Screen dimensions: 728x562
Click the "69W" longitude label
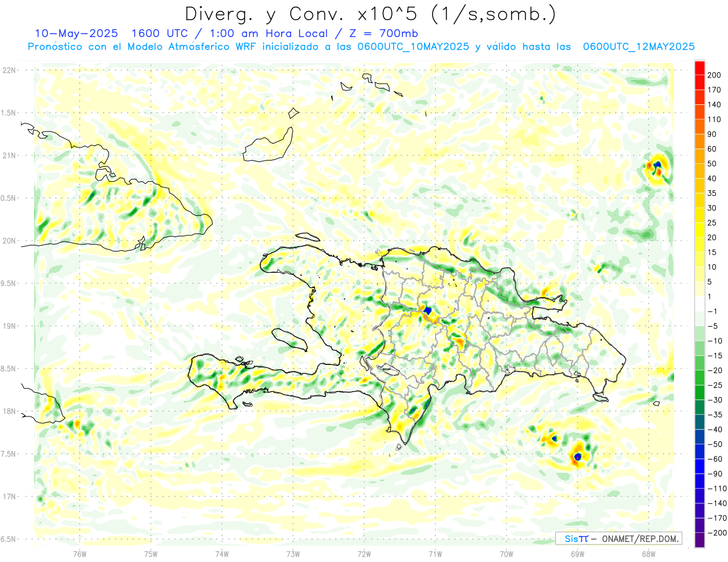[577, 554]
